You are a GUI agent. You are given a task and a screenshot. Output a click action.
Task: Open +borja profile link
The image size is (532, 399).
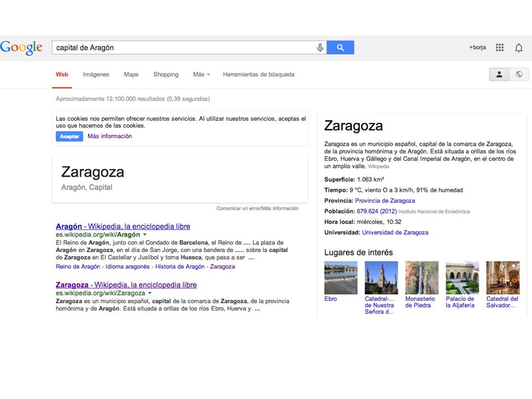click(477, 48)
